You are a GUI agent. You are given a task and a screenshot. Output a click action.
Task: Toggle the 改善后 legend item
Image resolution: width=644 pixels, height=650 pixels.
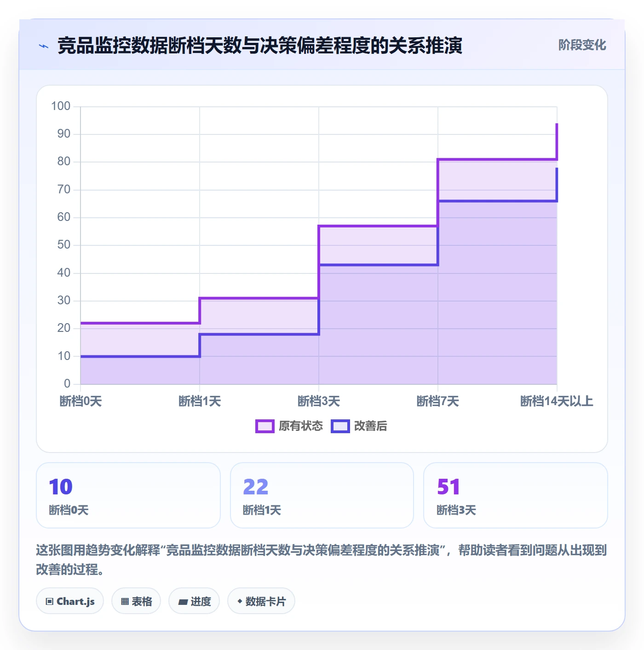(359, 426)
